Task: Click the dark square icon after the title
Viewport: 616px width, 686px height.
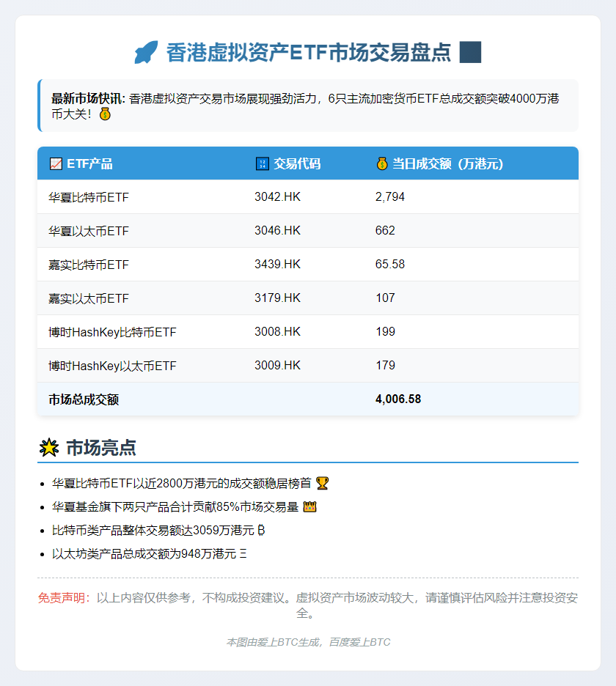Action: click(470, 53)
